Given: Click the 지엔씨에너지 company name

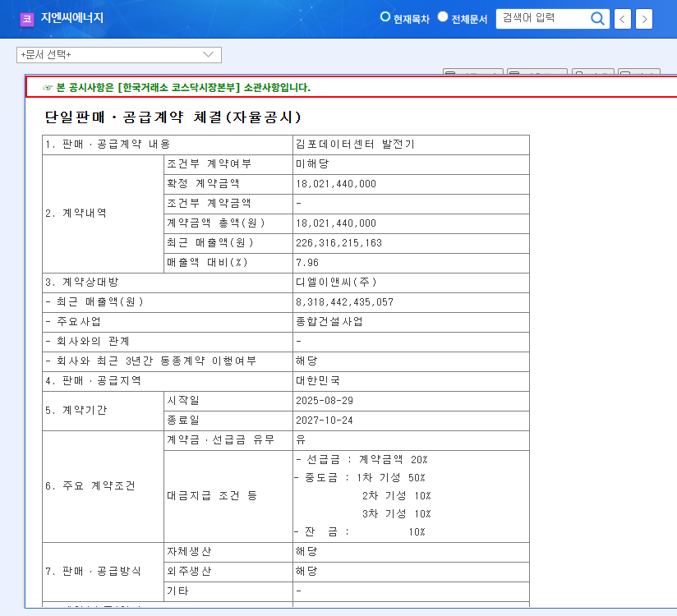Looking at the screenshot, I should [72, 18].
